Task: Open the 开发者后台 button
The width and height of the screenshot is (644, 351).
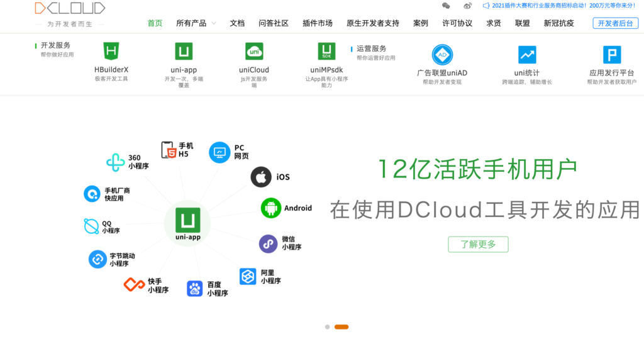Action: [x=615, y=23]
